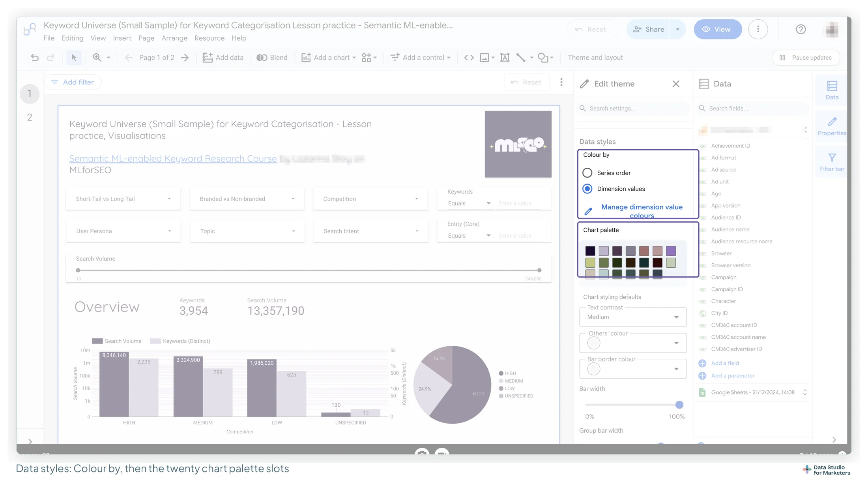Click the text box tool icon
868x484 pixels.
[x=505, y=58]
